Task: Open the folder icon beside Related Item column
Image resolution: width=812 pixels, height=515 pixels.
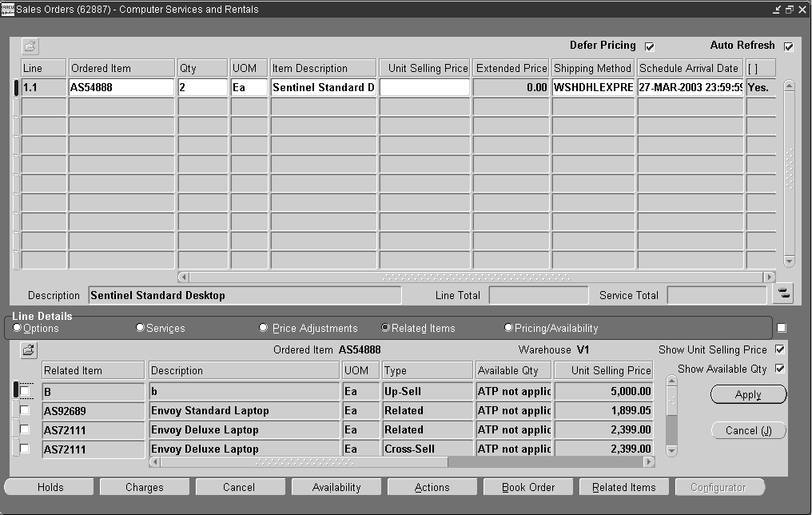Action: coord(29,350)
